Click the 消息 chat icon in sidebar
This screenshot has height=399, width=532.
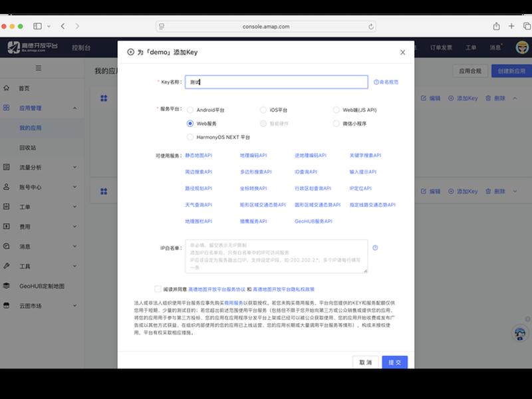tap(7, 246)
